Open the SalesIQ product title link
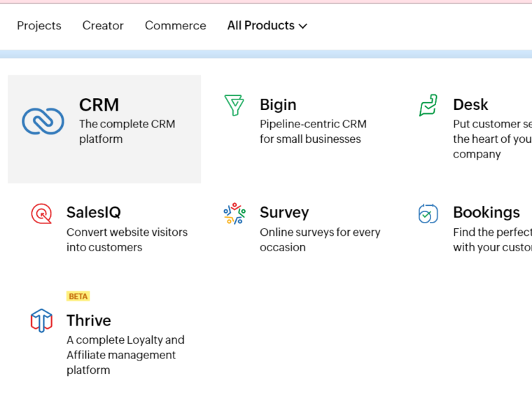This screenshot has height=399, width=532. [94, 212]
